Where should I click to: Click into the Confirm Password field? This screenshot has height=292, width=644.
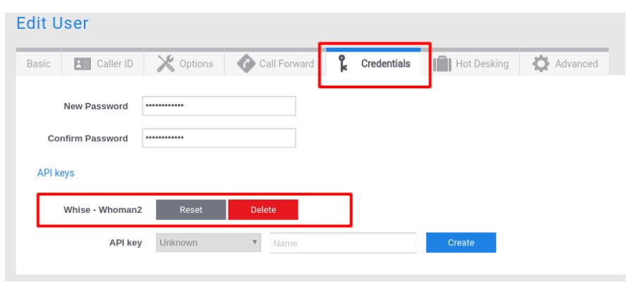pos(219,138)
